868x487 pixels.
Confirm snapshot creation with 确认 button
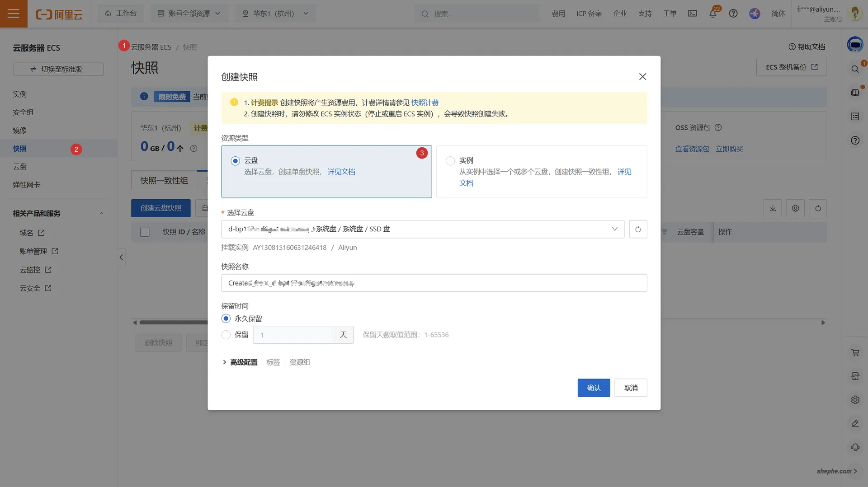pos(594,388)
